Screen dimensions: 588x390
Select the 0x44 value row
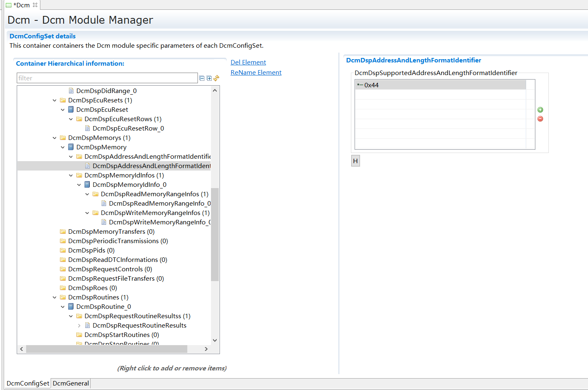440,85
